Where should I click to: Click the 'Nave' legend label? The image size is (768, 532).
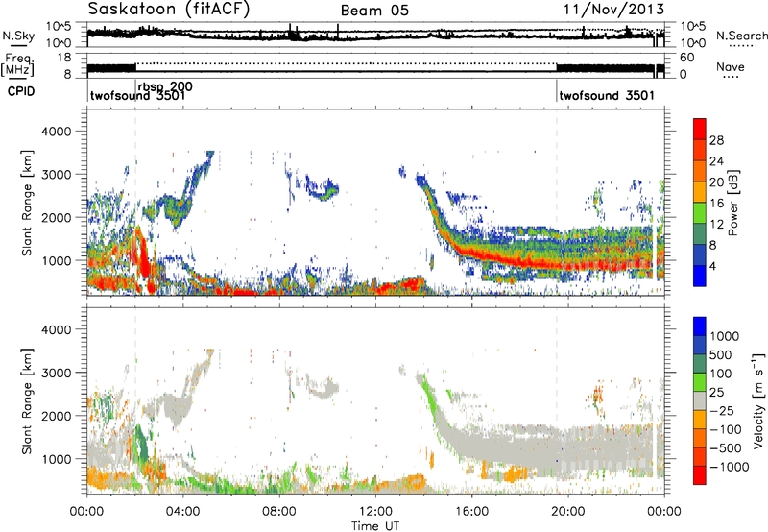click(x=731, y=67)
